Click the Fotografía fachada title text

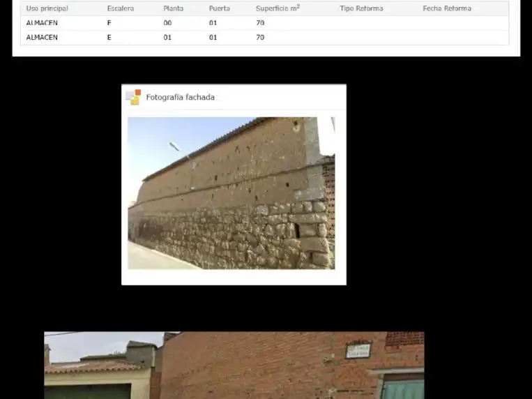point(181,97)
